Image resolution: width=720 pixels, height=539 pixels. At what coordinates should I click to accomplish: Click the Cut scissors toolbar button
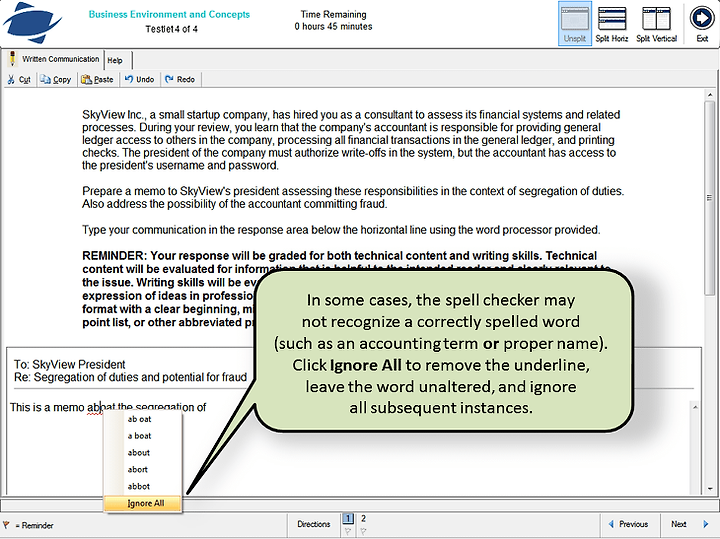[x=19, y=79]
